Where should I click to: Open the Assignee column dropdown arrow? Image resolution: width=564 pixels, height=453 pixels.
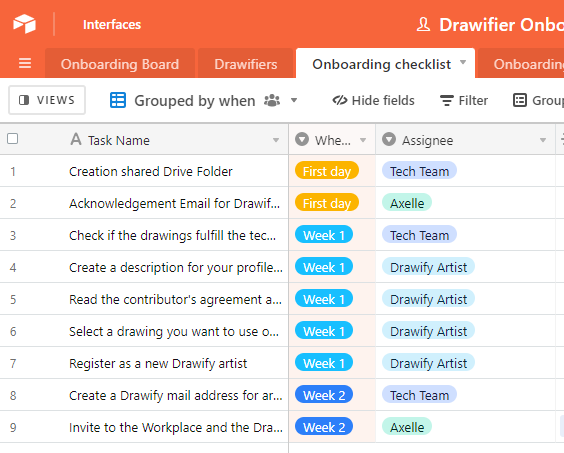click(543, 140)
